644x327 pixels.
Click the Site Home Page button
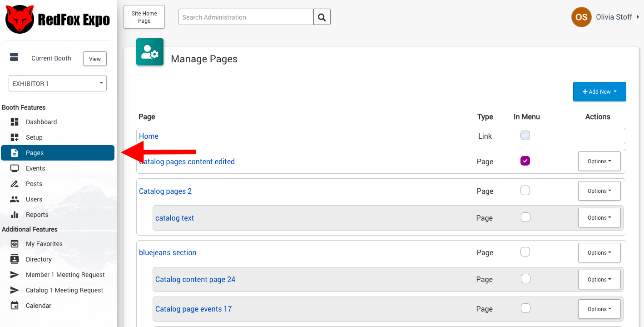point(144,17)
